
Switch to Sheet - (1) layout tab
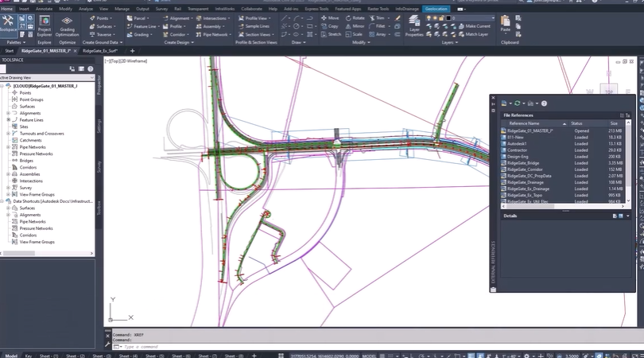[48, 356]
